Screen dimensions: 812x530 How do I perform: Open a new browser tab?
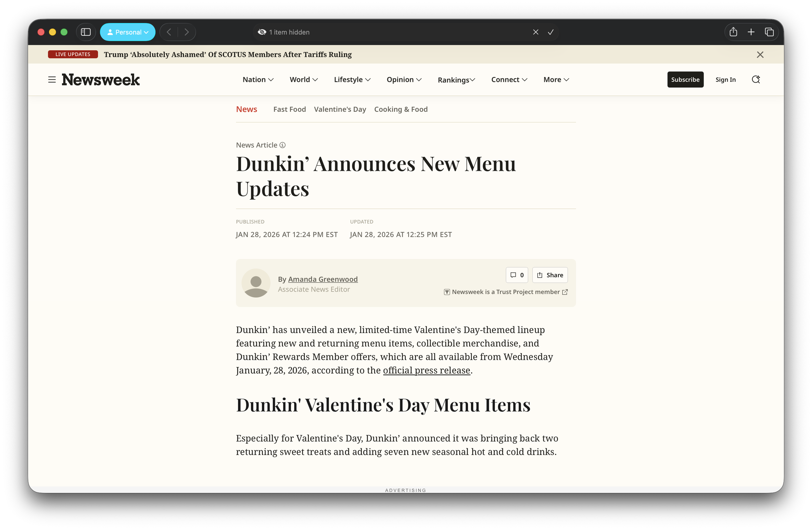point(751,32)
